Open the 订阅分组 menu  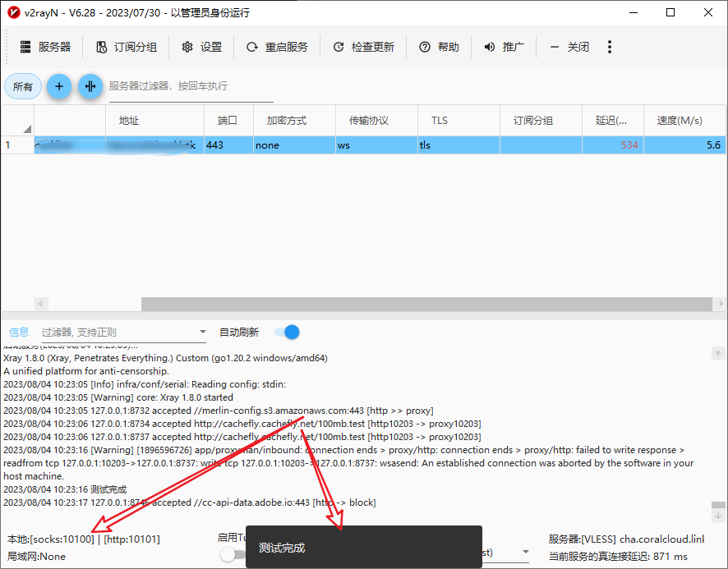click(127, 47)
